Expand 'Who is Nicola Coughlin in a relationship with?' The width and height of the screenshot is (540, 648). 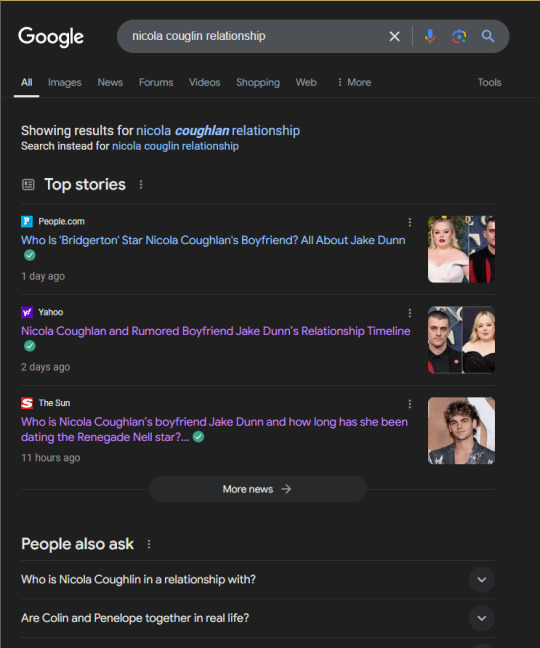(x=257, y=579)
